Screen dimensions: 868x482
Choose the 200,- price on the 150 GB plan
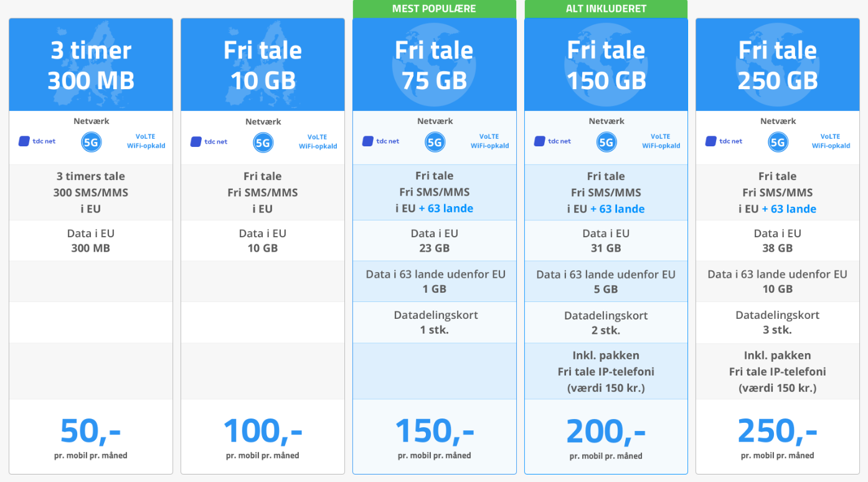point(606,431)
